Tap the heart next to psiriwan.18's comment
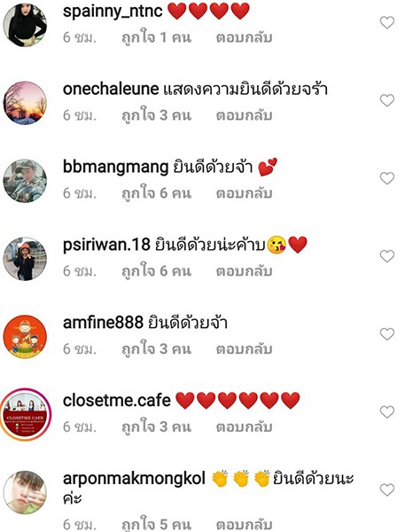This screenshot has height=532, width=405. (386, 256)
